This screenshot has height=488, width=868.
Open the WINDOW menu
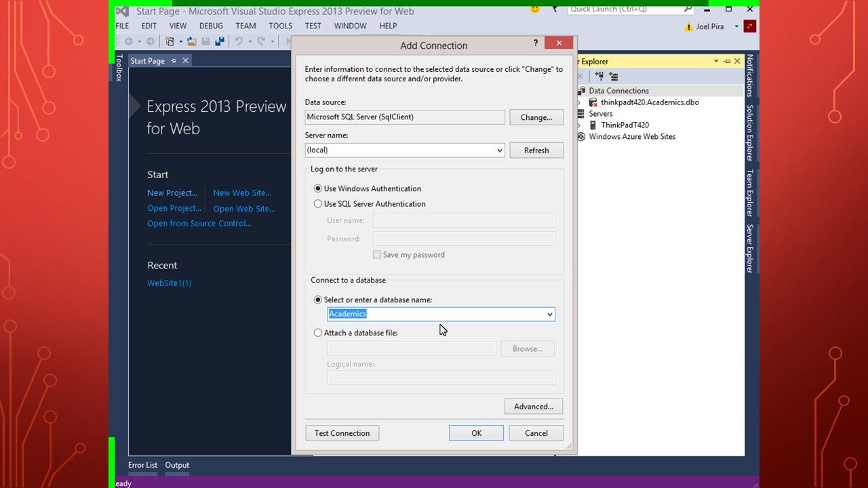coord(350,26)
